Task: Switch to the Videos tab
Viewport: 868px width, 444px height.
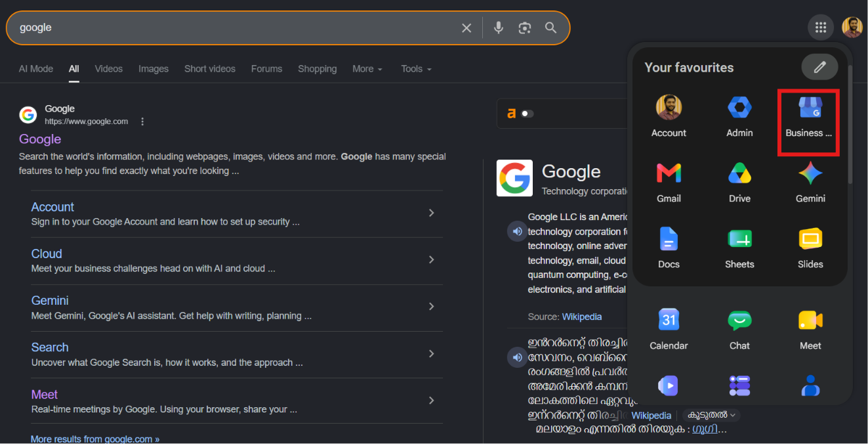Action: pyautogui.click(x=109, y=69)
